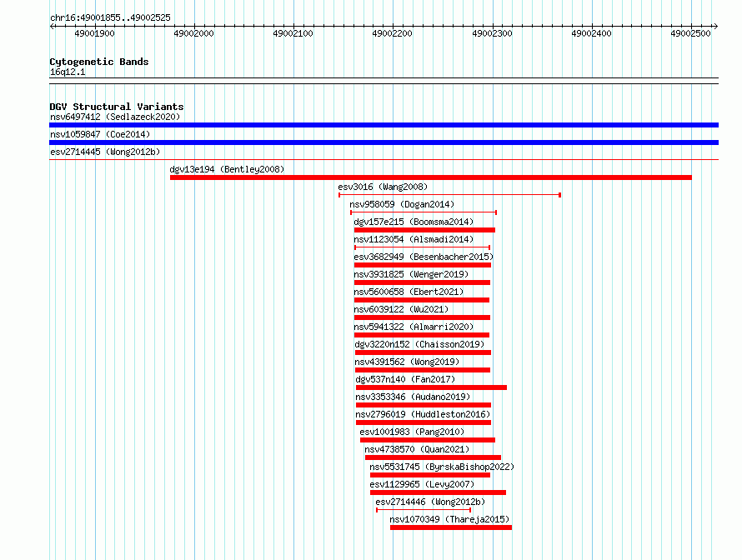This screenshot has width=742, height=560.
Task: Select the red bar under nsv4391562
Action: coord(423,370)
